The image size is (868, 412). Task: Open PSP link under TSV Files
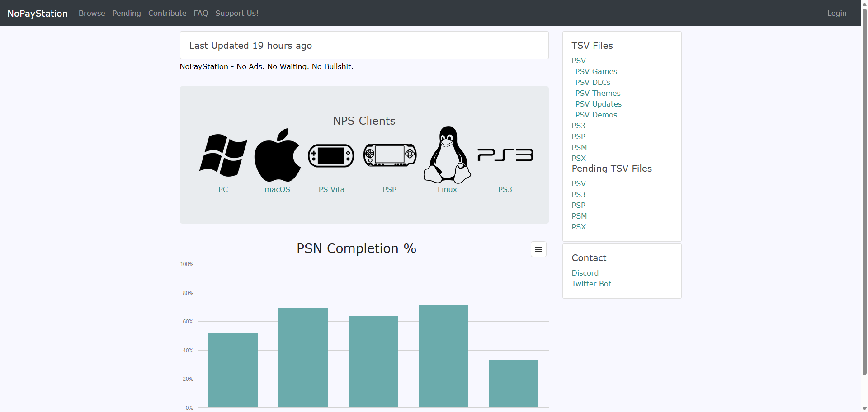(579, 136)
